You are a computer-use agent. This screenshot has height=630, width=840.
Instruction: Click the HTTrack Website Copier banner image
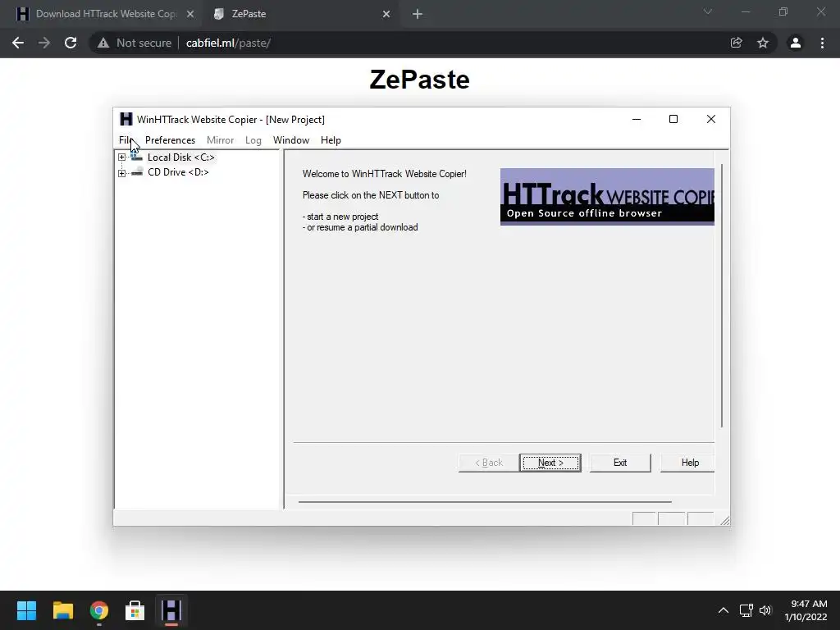coord(607,197)
